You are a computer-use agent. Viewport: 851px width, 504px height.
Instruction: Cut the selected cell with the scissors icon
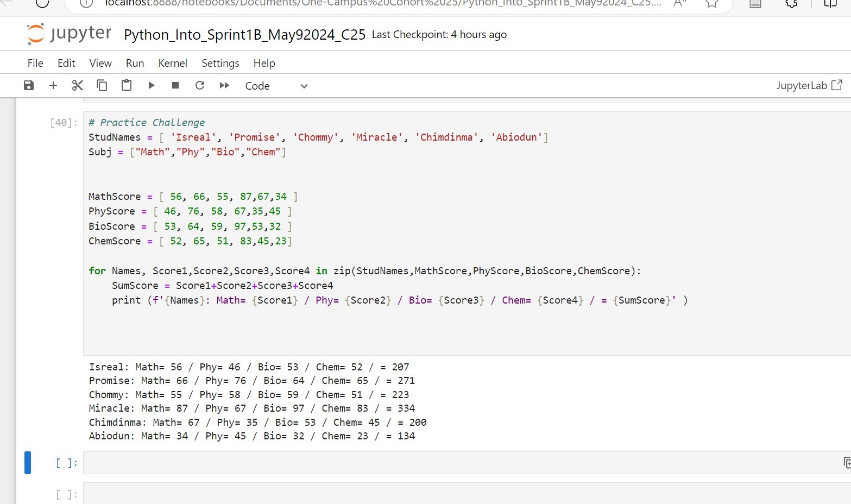(78, 85)
